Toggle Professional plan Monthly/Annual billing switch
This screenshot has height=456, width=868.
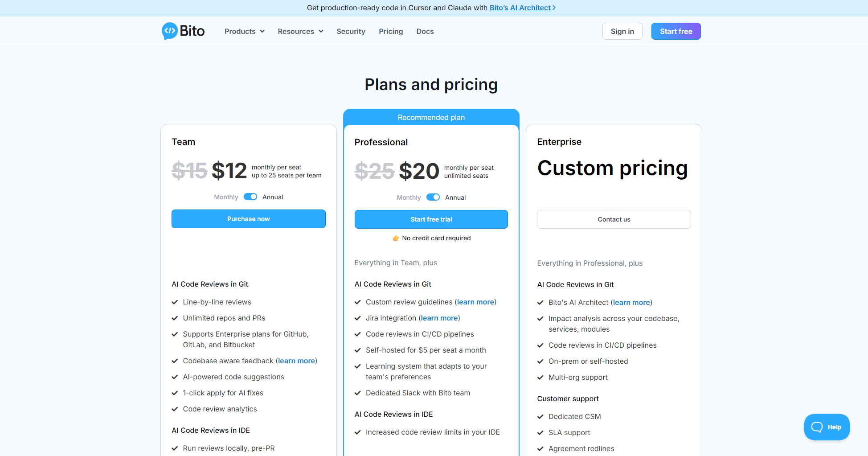pos(433,197)
